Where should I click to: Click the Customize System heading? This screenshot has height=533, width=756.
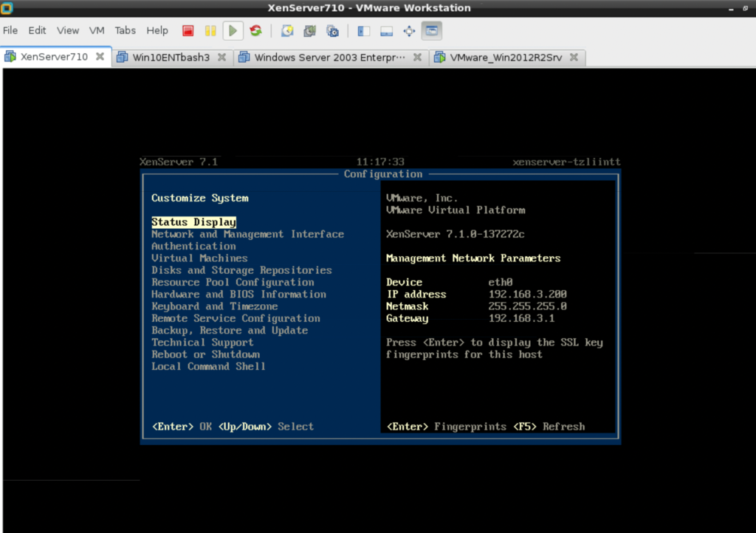[200, 198]
